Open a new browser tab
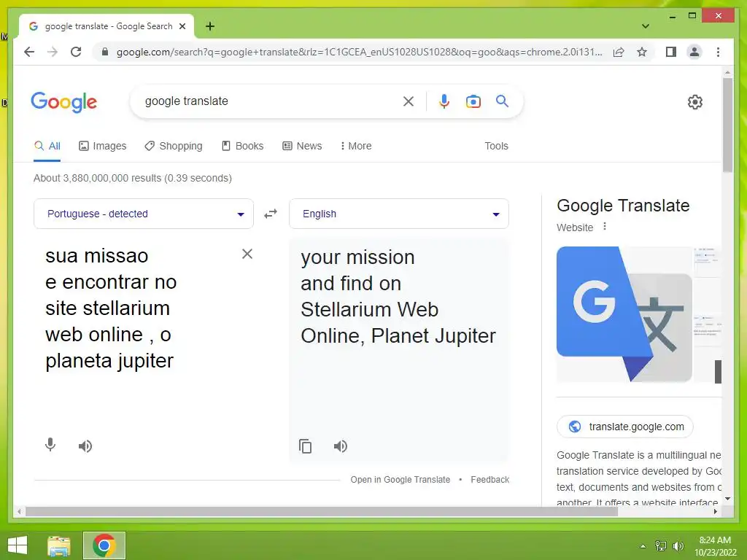Image resolution: width=747 pixels, height=560 pixels. coord(209,26)
